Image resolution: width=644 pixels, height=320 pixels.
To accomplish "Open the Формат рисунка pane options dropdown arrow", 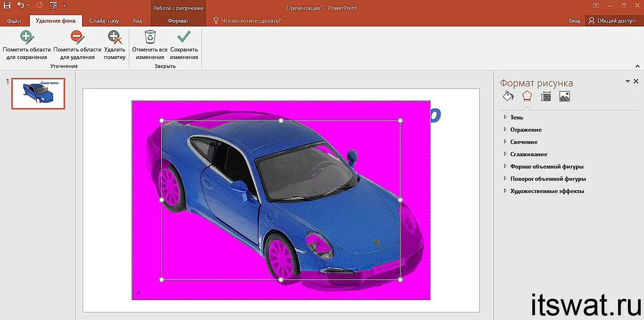I will coord(627,81).
